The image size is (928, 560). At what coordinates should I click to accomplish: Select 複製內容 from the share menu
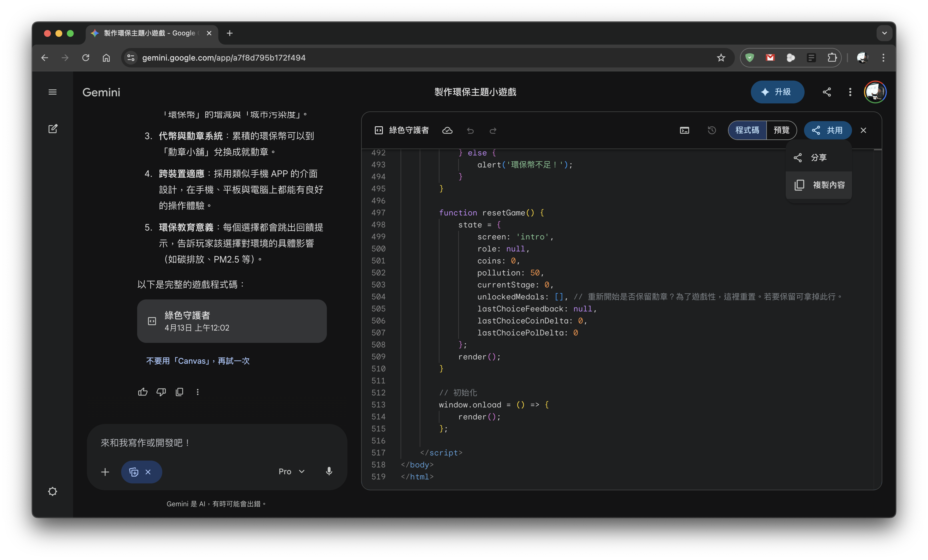(818, 185)
